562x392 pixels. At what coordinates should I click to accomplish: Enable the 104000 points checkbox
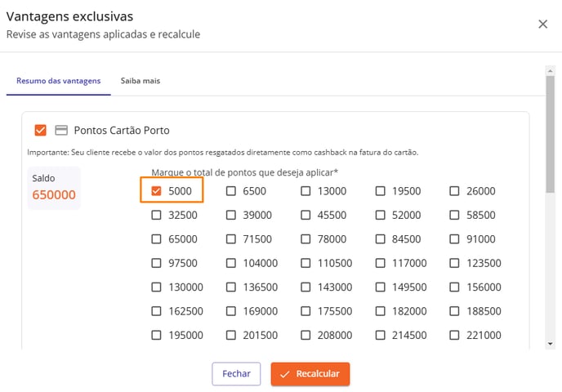click(x=231, y=263)
